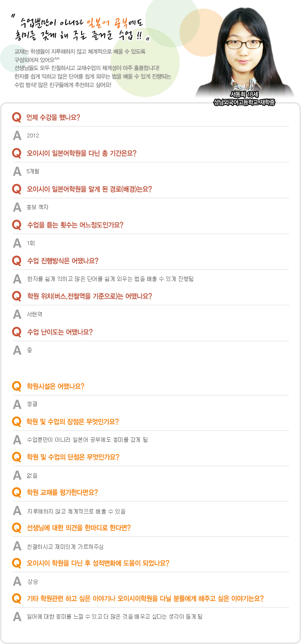Click the Q icon beside '수업 난이도는 어땠나요?'
This screenshot has height=644, width=301.
pos(16,332)
